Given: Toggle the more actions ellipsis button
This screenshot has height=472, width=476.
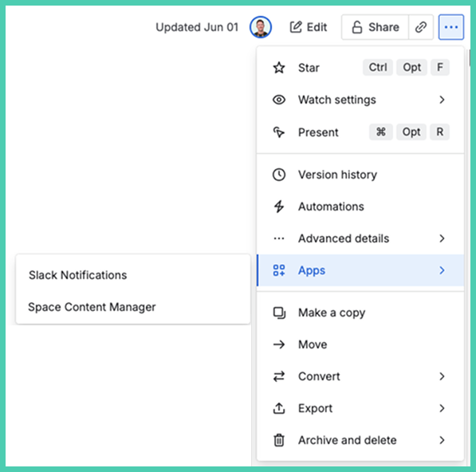Looking at the screenshot, I should coord(450,27).
